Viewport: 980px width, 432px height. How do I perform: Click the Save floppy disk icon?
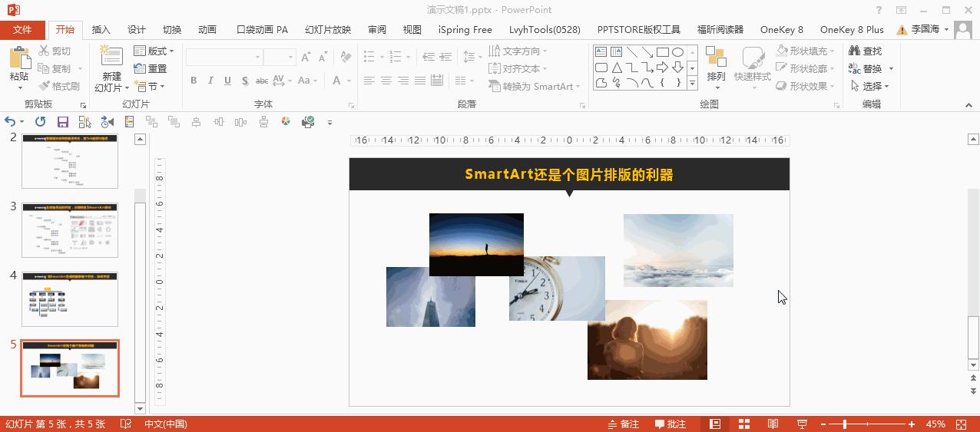tap(63, 121)
